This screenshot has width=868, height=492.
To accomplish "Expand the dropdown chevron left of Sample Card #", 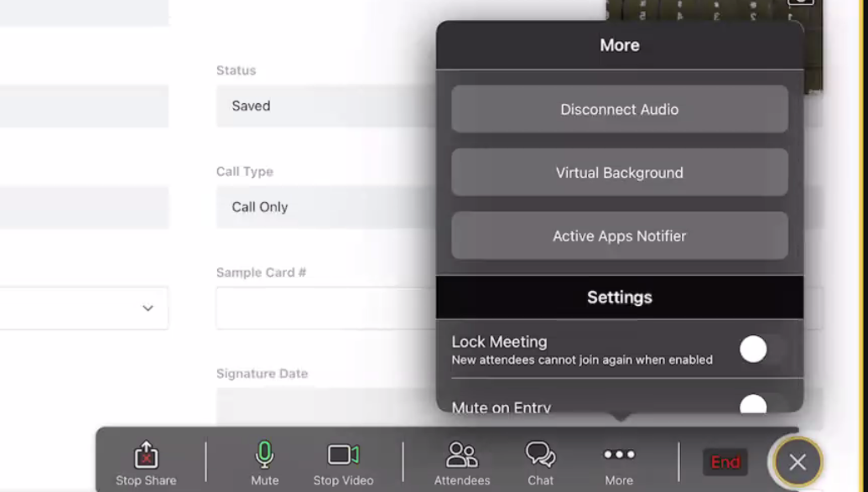I will [148, 308].
